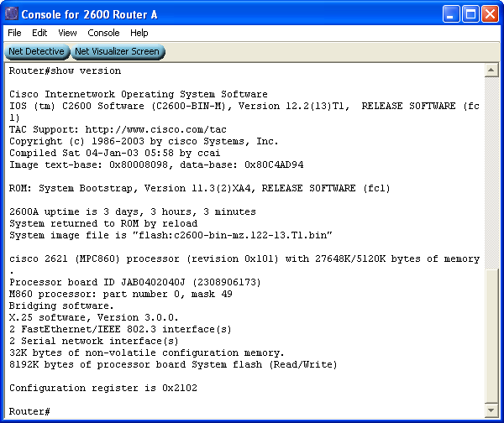Click the 'Router#show version' command line

(65, 70)
